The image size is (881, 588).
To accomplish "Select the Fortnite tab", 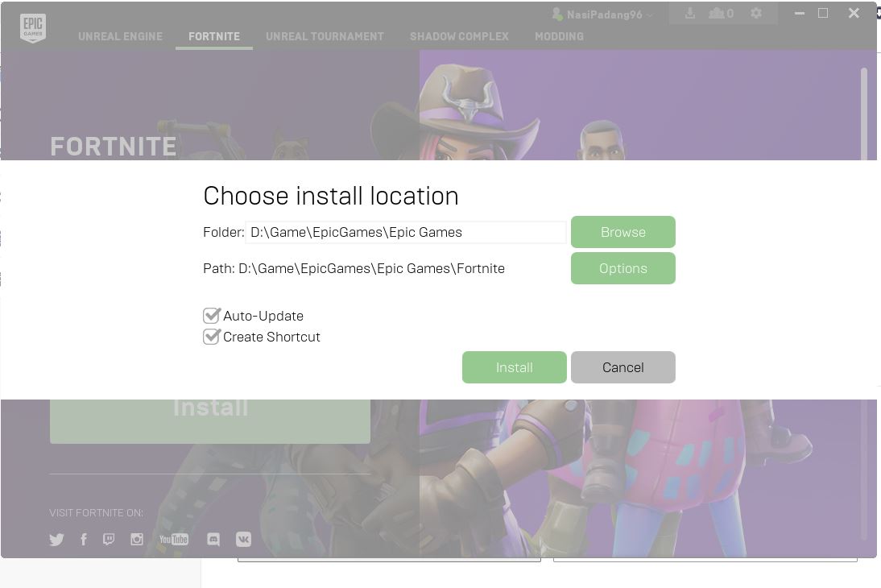I will (214, 36).
